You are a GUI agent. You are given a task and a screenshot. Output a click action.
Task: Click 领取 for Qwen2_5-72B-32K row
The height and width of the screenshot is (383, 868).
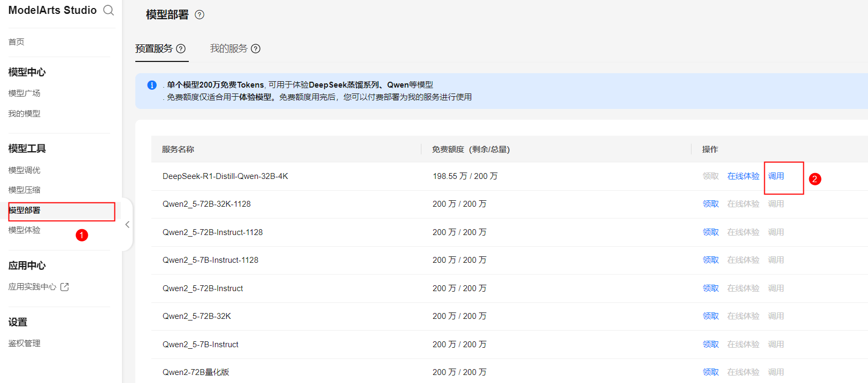[x=711, y=316]
